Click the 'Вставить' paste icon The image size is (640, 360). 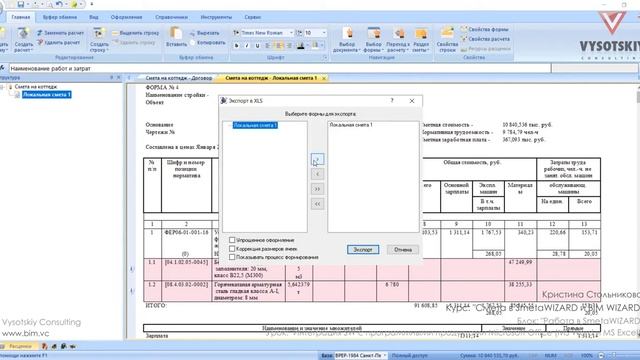coord(176,37)
